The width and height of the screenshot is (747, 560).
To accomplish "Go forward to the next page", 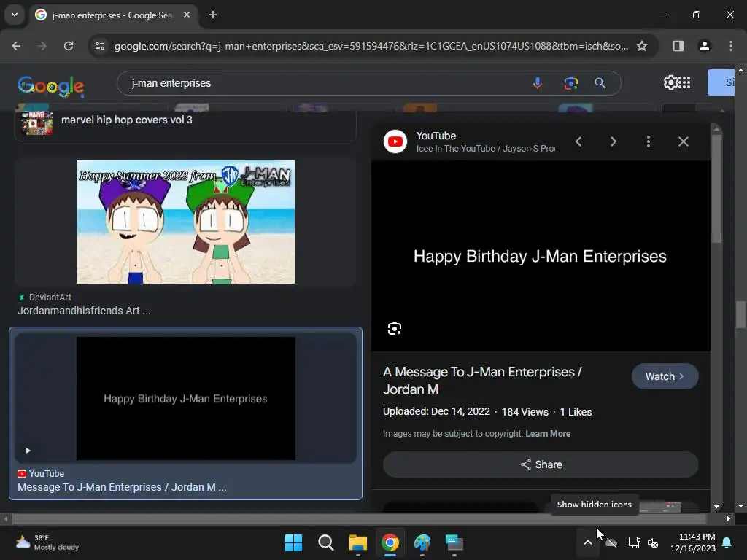I will 42,46.
